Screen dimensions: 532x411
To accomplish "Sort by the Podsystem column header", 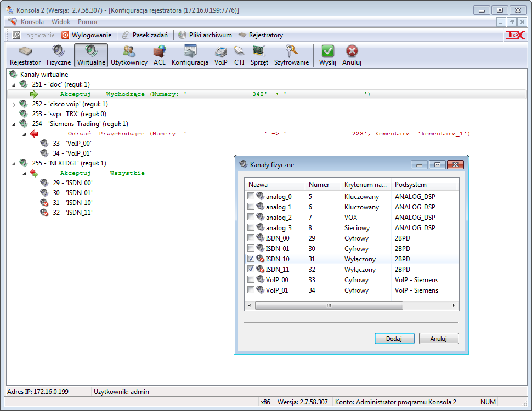I will click(x=424, y=185).
